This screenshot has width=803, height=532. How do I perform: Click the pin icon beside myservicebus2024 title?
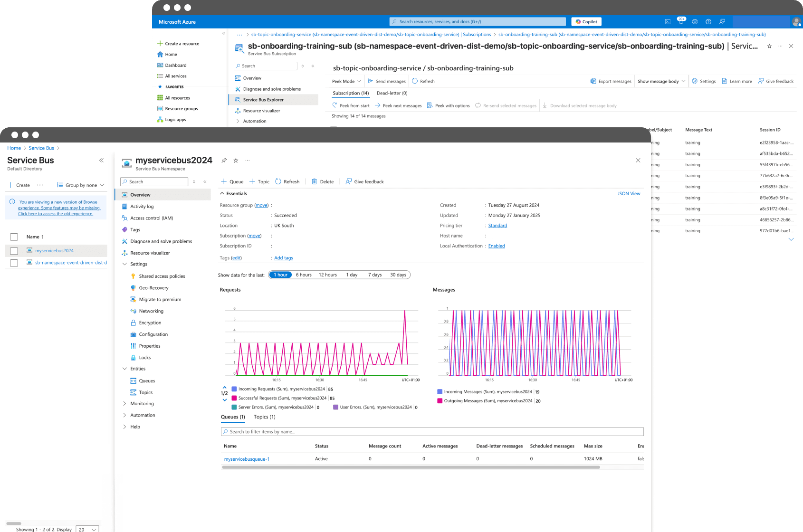224,161
